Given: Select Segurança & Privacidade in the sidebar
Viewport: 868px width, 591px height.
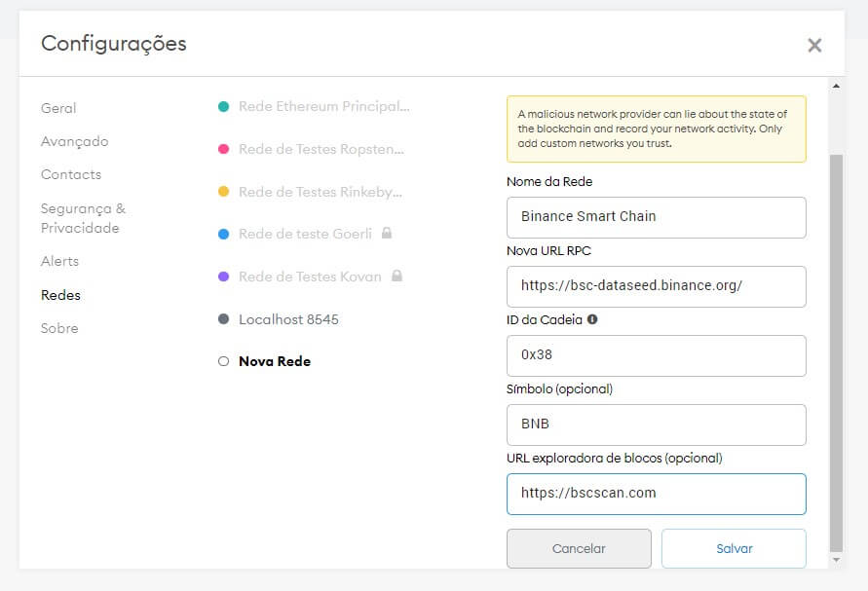Looking at the screenshot, I should click(83, 218).
